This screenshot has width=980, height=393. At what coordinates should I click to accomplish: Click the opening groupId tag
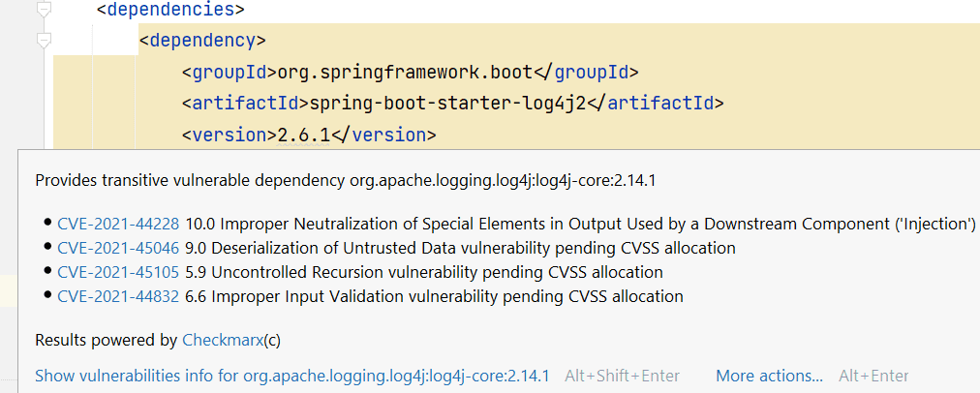coord(229,73)
